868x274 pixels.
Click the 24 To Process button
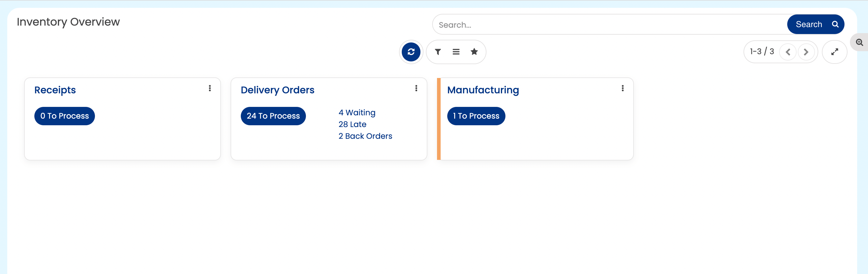coord(273,116)
